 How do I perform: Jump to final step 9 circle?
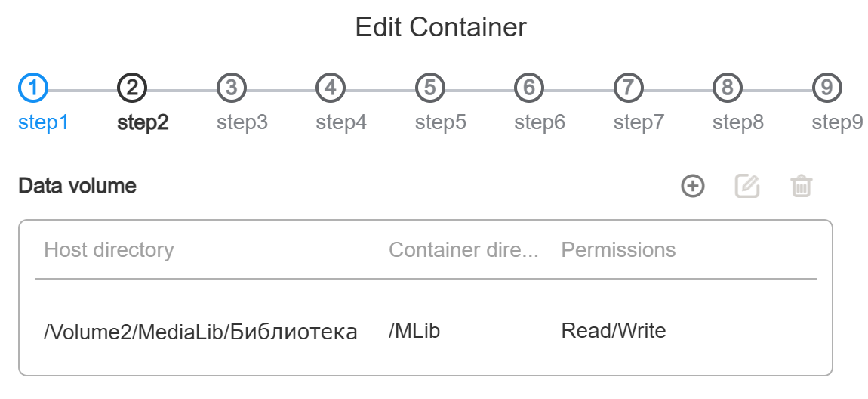827,88
